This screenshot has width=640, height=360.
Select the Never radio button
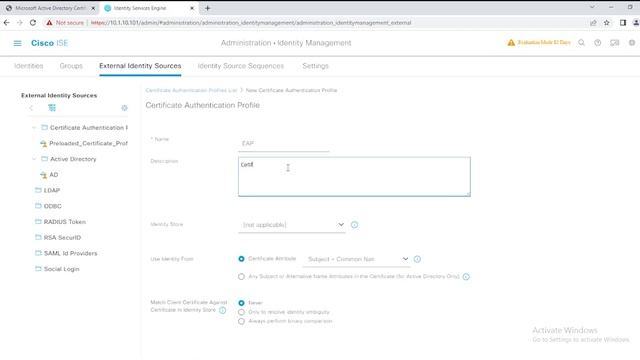tap(241, 303)
